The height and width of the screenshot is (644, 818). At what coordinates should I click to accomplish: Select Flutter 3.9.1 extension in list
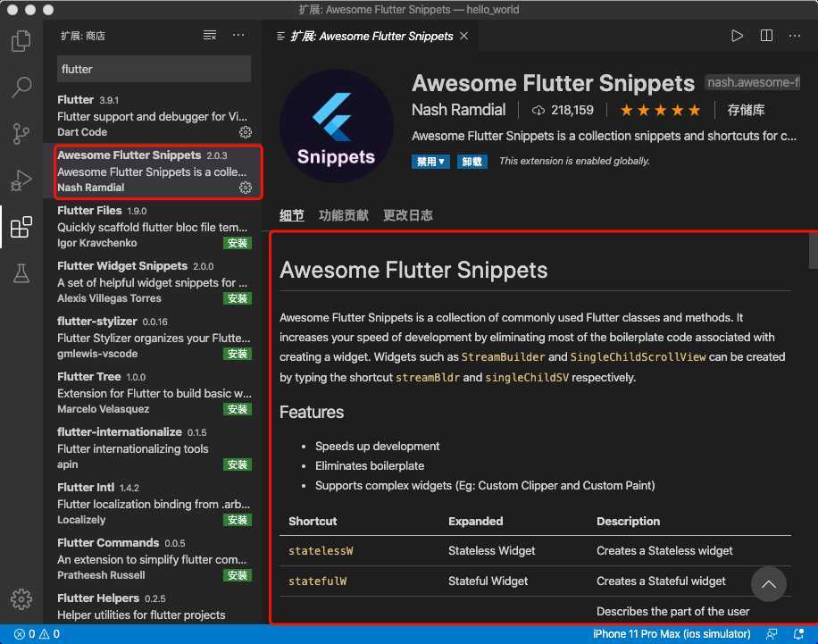pyautogui.click(x=154, y=116)
